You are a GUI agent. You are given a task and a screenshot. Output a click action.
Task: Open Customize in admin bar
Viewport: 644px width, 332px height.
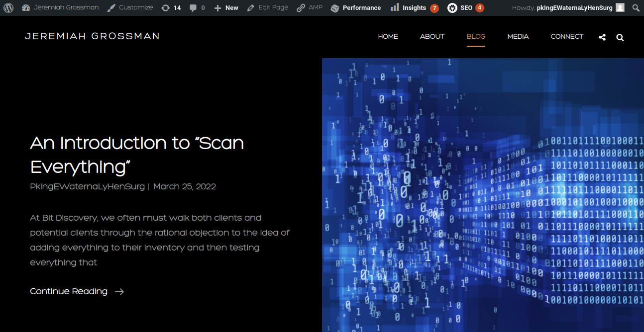130,8
